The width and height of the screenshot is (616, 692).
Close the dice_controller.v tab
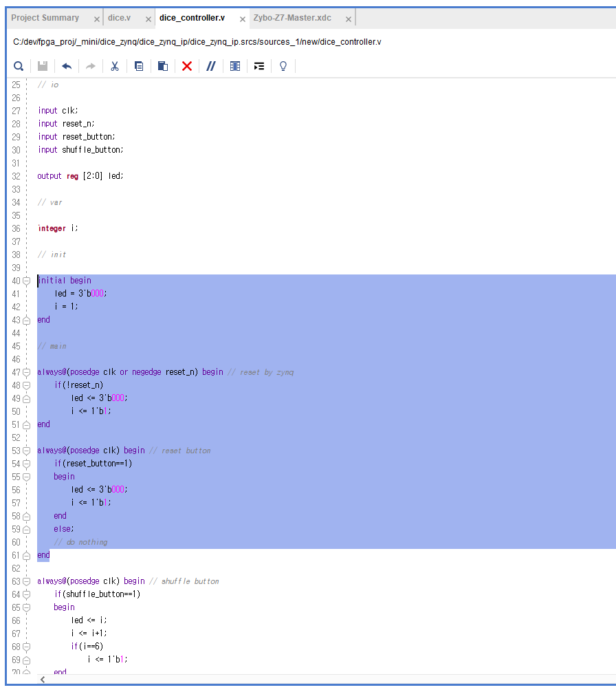click(x=243, y=19)
